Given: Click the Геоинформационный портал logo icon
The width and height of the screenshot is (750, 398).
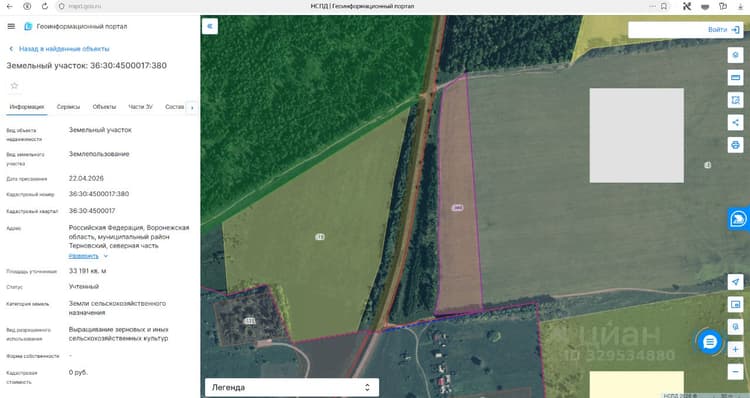Looking at the screenshot, I should coord(28,26).
